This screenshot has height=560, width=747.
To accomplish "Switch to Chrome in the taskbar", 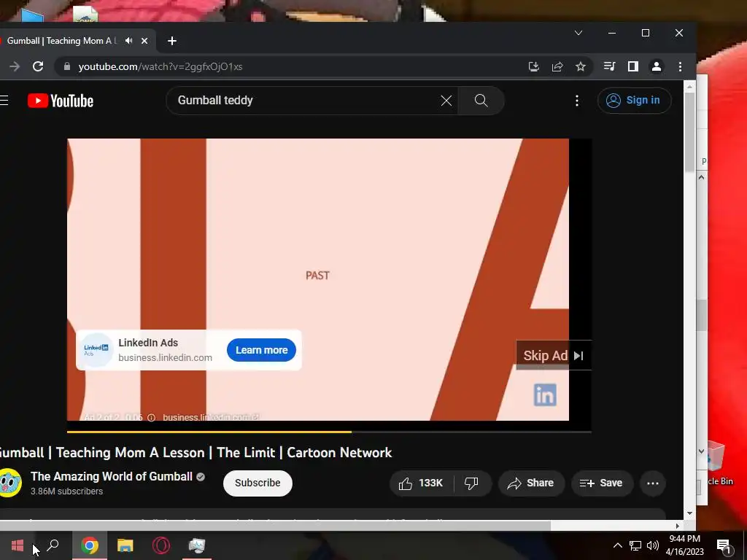I will [x=90, y=545].
